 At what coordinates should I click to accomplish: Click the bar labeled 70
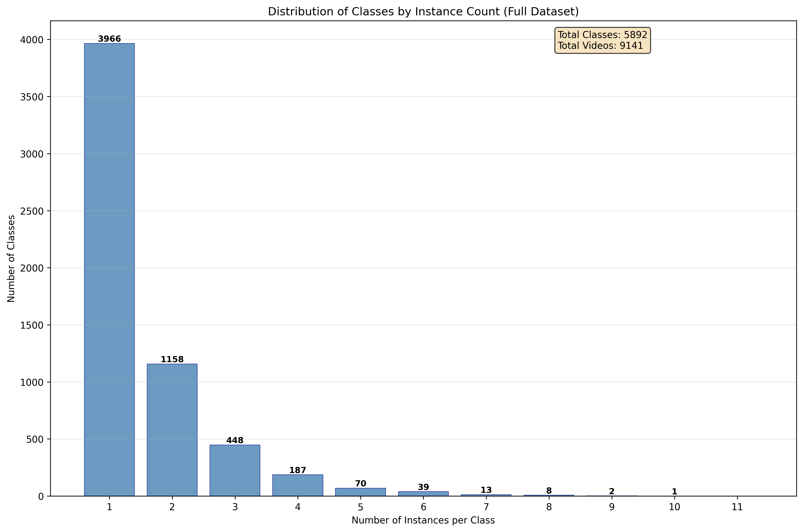(x=360, y=492)
